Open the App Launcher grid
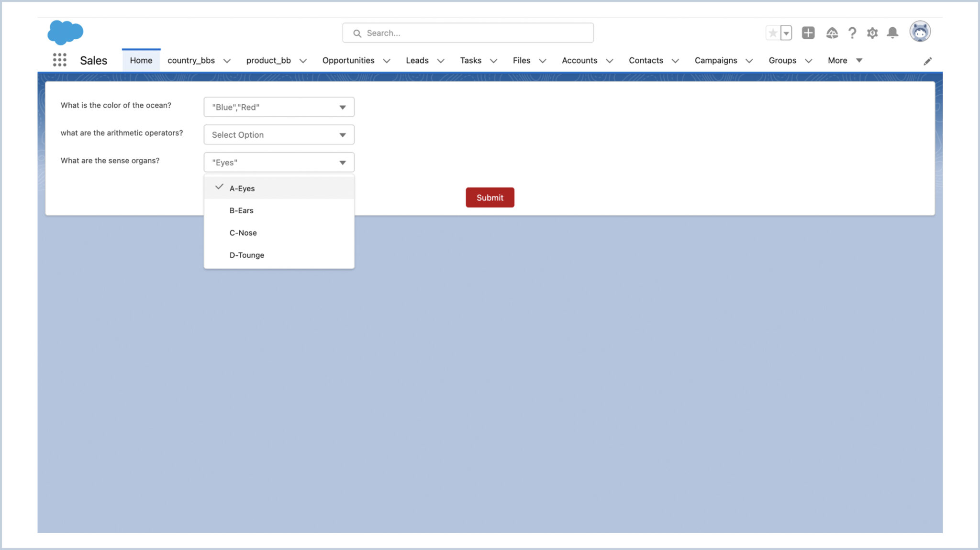The width and height of the screenshot is (980, 550). pyautogui.click(x=59, y=60)
